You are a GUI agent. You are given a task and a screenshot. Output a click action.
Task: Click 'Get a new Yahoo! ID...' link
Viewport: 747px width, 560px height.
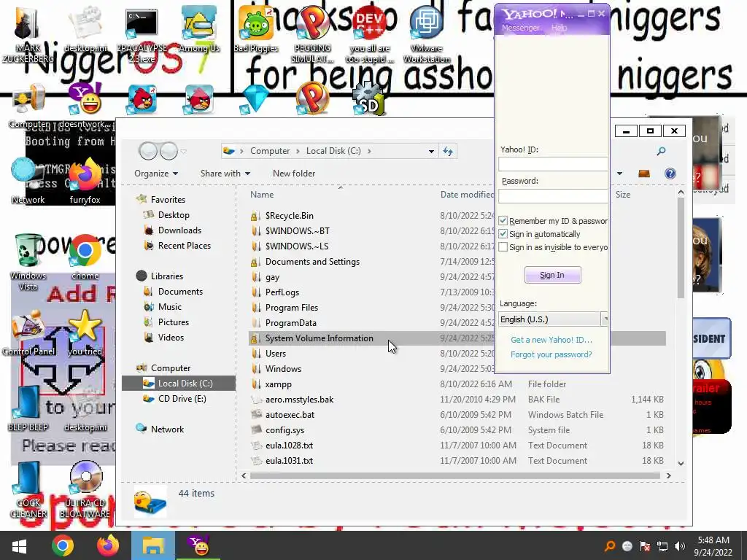pos(551,340)
